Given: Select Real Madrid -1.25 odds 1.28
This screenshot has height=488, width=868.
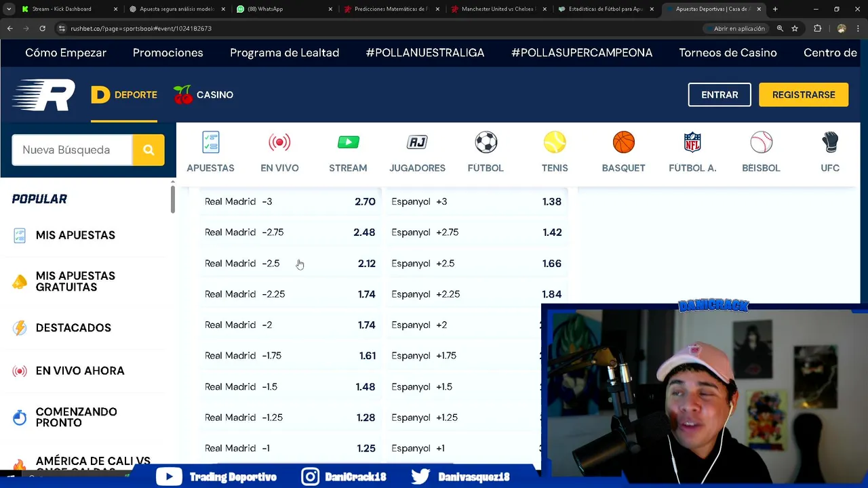Looking at the screenshot, I should [290, 418].
